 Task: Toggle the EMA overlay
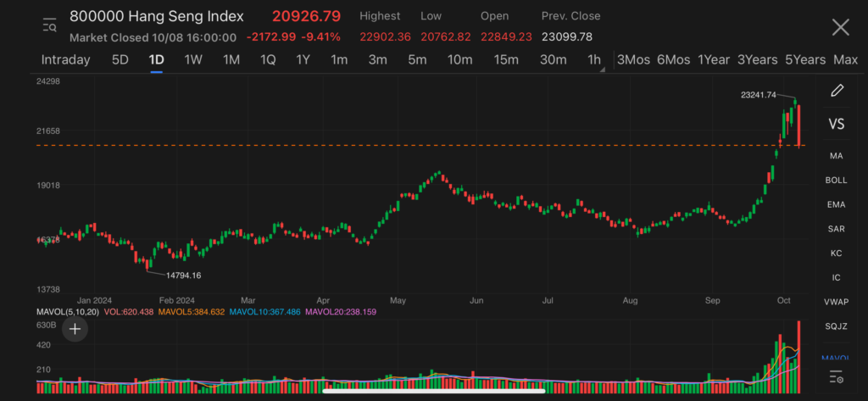(836, 204)
